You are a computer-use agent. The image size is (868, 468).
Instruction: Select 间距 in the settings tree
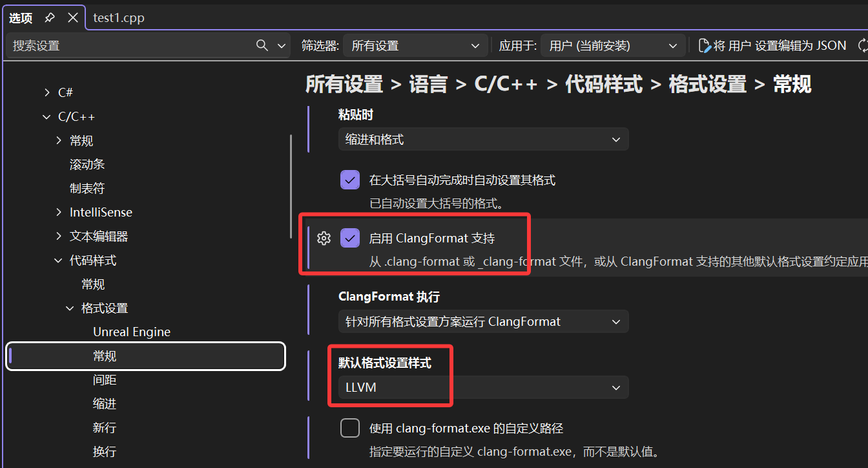(x=105, y=379)
